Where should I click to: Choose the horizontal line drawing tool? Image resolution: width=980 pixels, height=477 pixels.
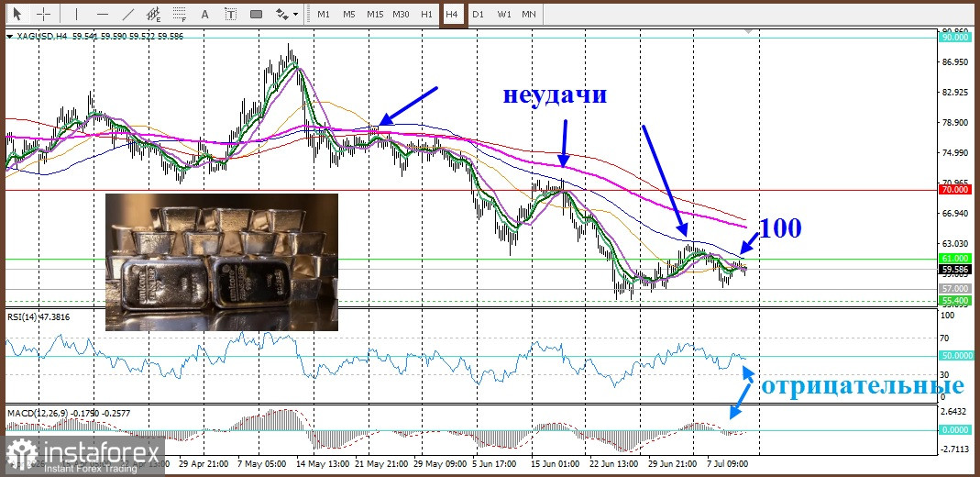coord(103,13)
